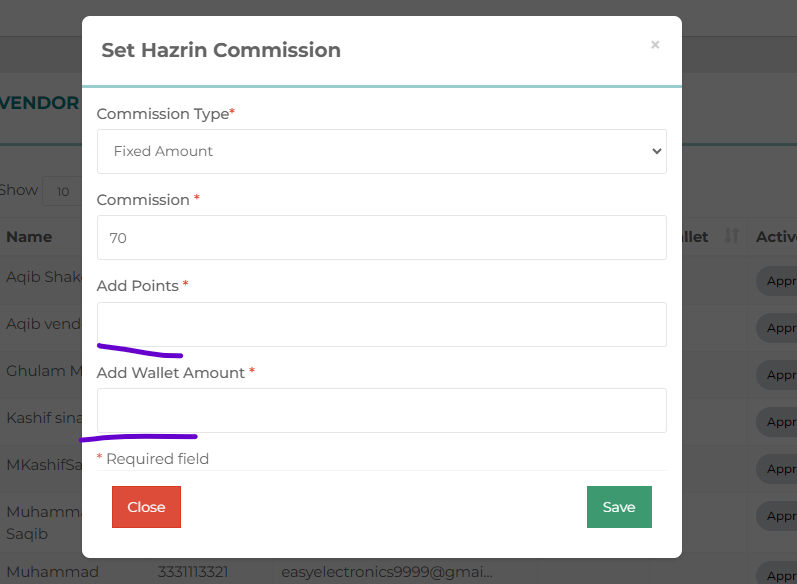This screenshot has width=797, height=584.
Task: Open the Commission Type dropdown
Action: click(x=381, y=151)
